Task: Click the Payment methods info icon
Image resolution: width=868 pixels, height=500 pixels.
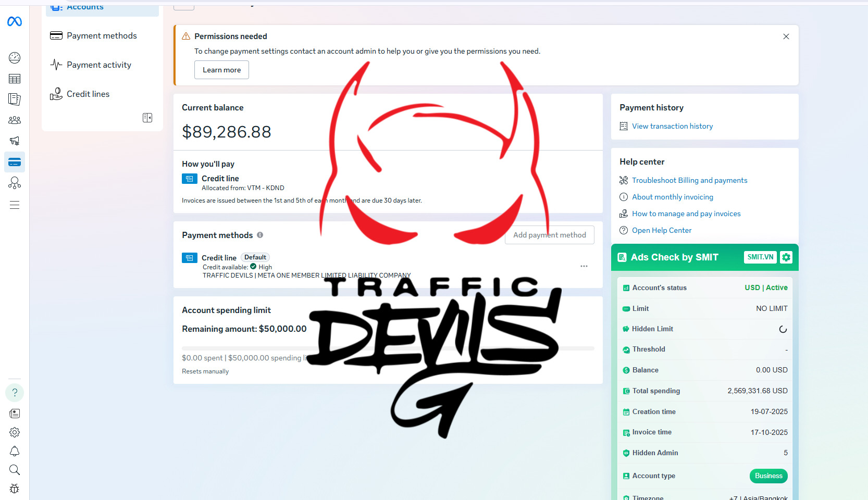Action: [260, 235]
